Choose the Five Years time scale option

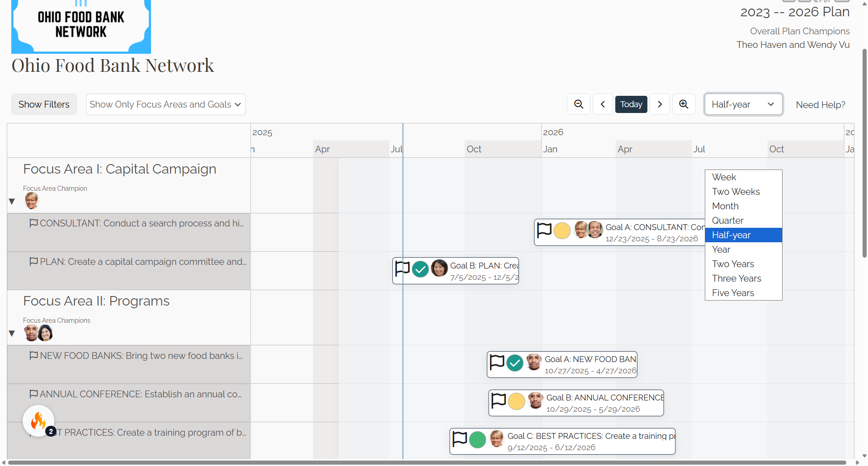point(744,293)
